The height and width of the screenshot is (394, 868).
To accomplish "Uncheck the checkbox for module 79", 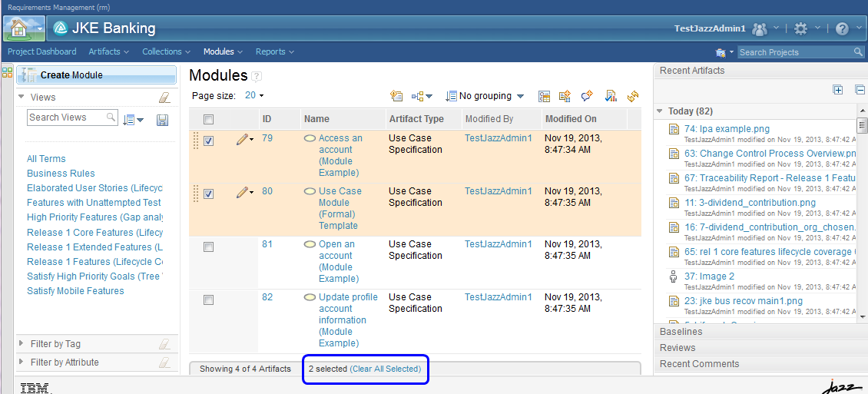I will coord(208,141).
